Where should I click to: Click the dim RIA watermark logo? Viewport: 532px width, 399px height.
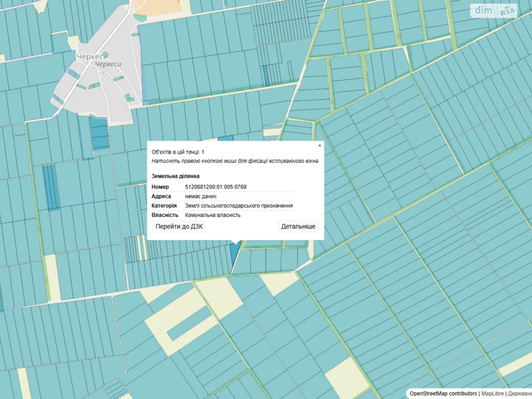[493, 11]
